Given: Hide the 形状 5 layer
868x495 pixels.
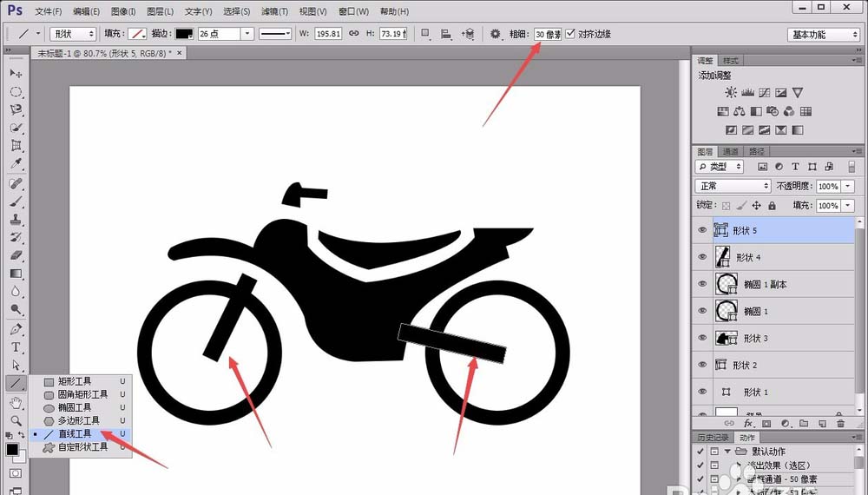Looking at the screenshot, I should pos(702,230).
